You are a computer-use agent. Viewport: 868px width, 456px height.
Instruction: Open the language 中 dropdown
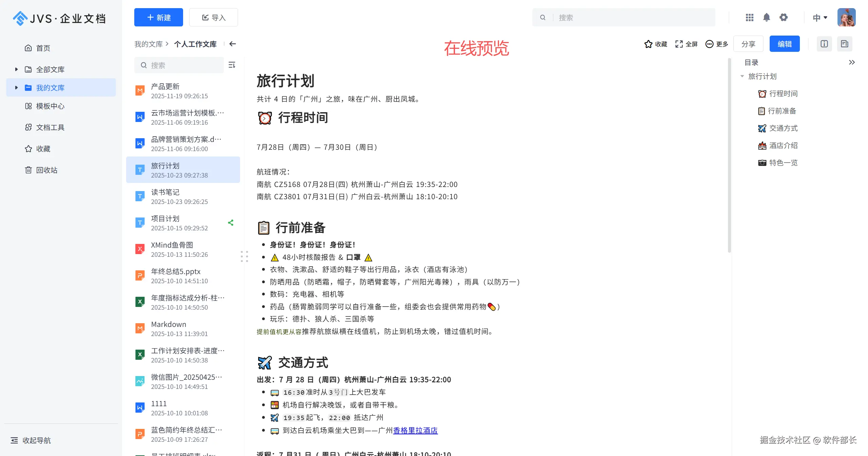point(820,17)
